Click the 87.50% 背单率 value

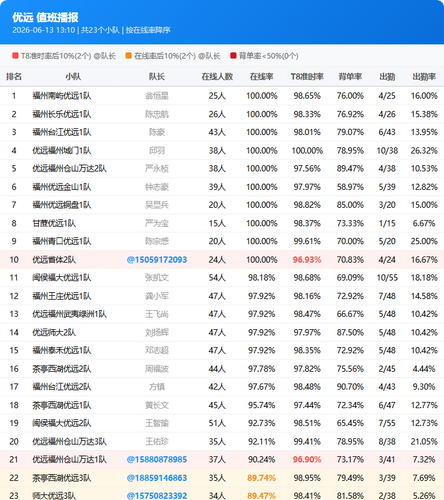click(350, 332)
